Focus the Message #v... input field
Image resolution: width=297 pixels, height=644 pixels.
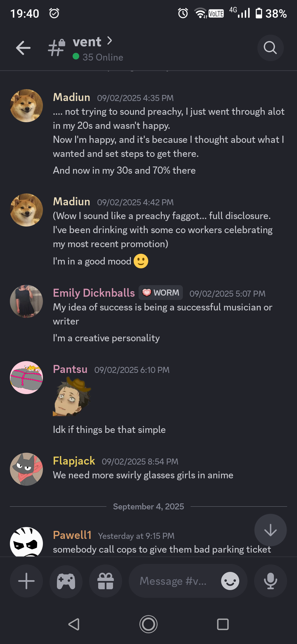pyautogui.click(x=173, y=581)
